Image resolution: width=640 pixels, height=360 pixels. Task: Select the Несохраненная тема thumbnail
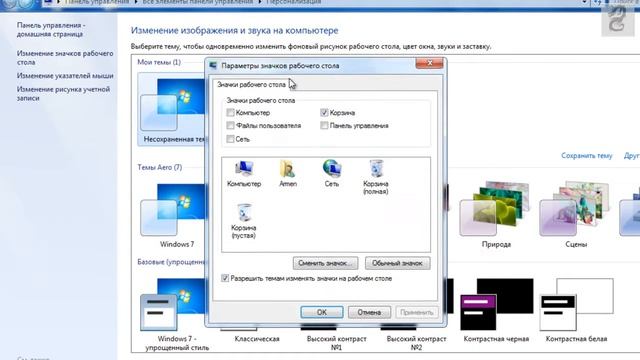coord(172,109)
